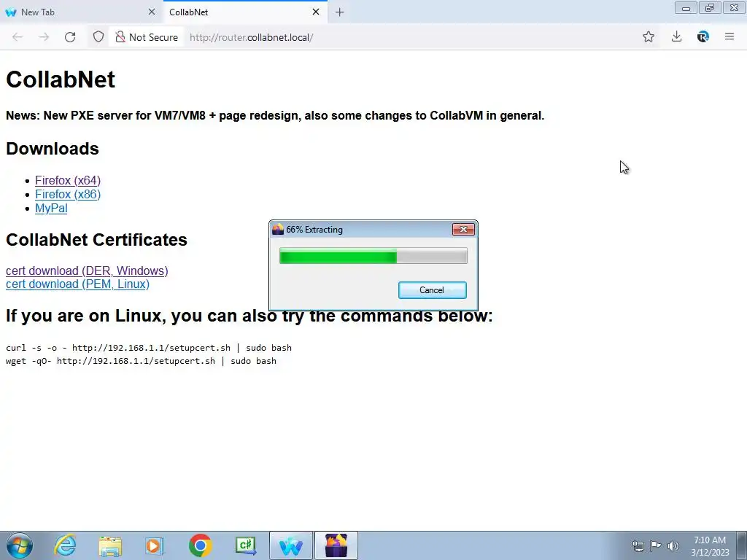747x560 pixels.
Task: Open the hamburger application menu
Action: (729, 36)
